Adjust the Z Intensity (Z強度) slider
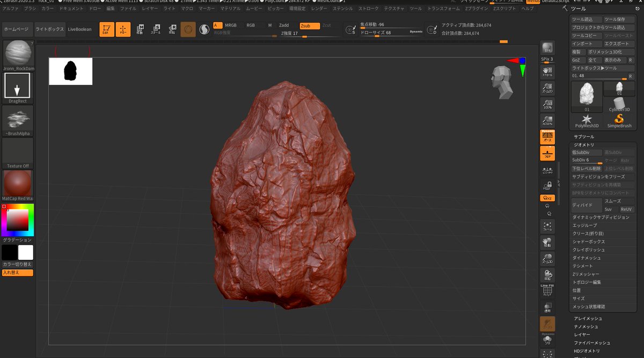The image size is (644, 358). (x=311, y=34)
